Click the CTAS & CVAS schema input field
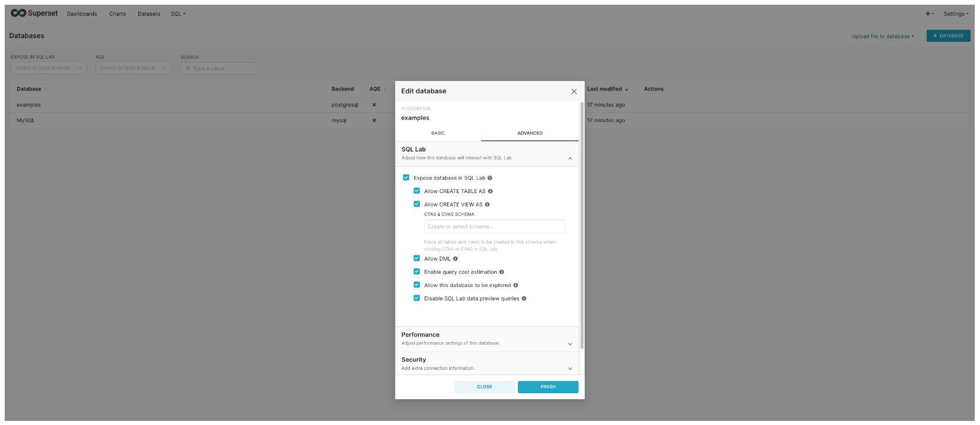The image size is (980, 425). pyautogui.click(x=494, y=227)
